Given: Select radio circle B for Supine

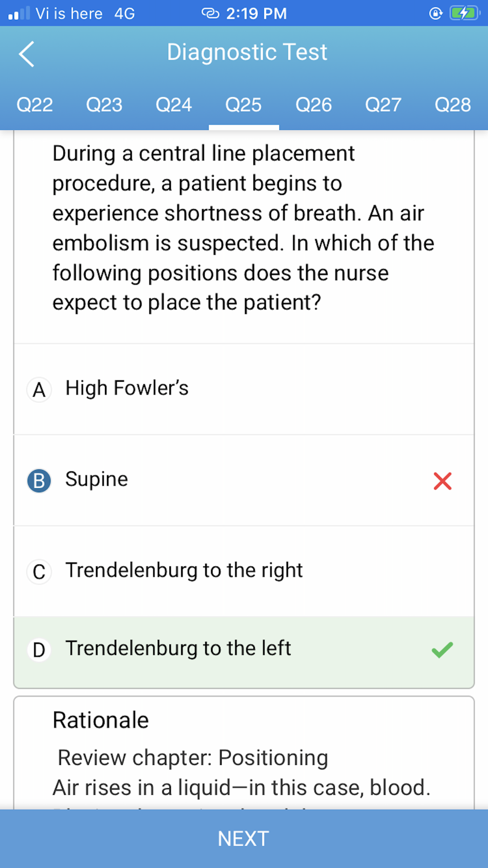Looking at the screenshot, I should coord(39,480).
